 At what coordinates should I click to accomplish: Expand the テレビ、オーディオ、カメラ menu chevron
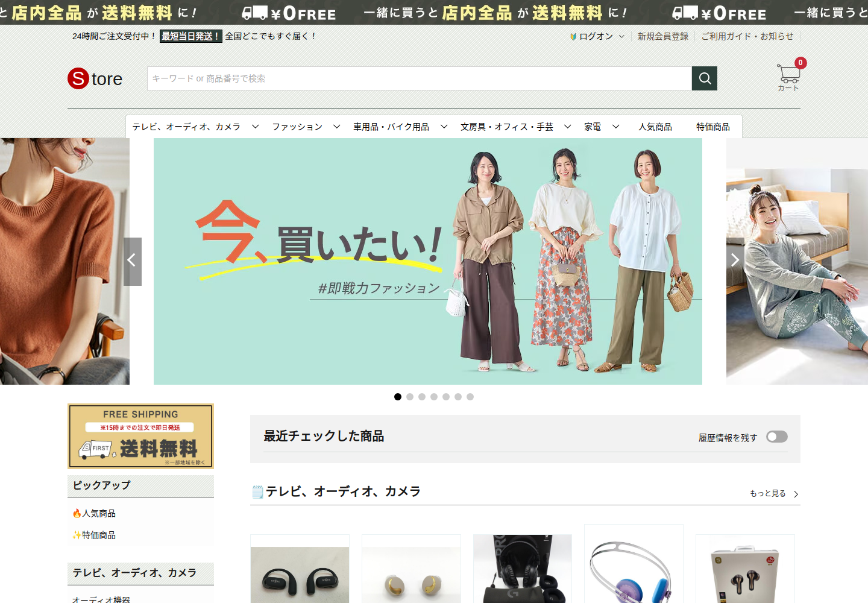256,127
